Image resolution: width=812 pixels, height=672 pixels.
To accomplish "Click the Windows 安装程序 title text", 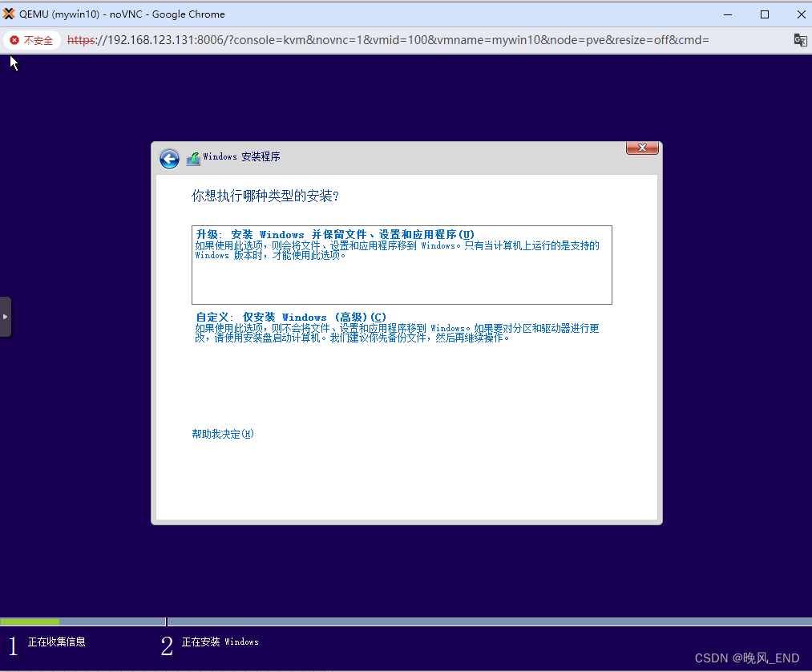I will (x=241, y=156).
